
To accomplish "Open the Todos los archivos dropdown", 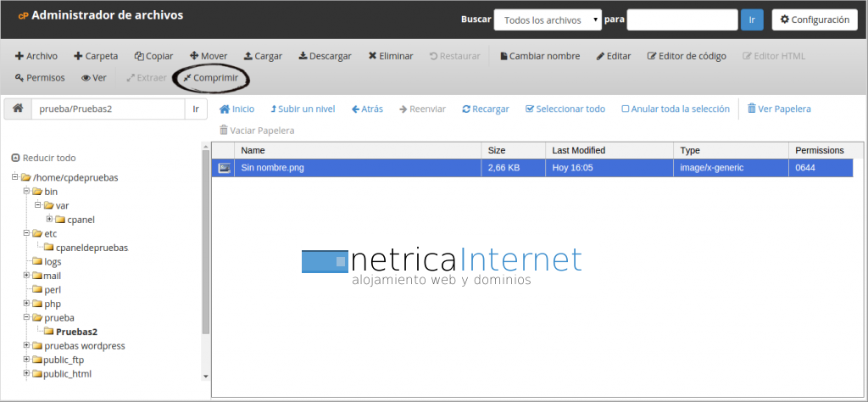I will coord(548,20).
